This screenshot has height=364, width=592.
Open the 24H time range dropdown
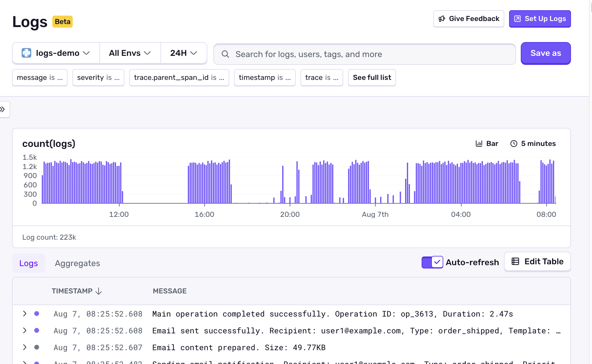pyautogui.click(x=184, y=53)
